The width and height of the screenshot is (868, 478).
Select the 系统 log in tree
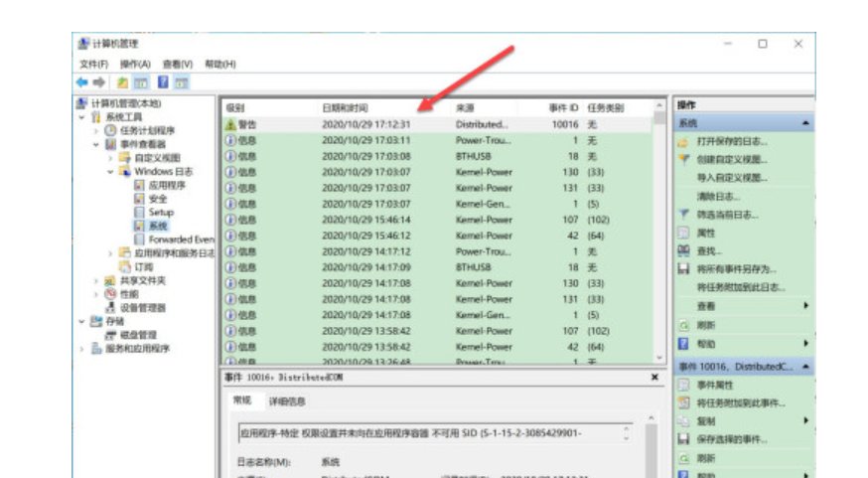pyautogui.click(x=158, y=226)
